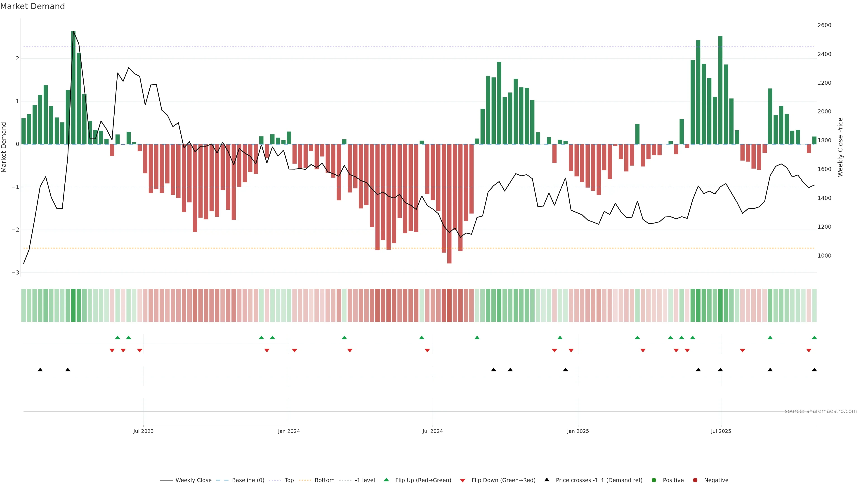Screen dimensions: 868x488
Task: Click the rightmost black price-cross triangle marker
Action: (x=814, y=370)
